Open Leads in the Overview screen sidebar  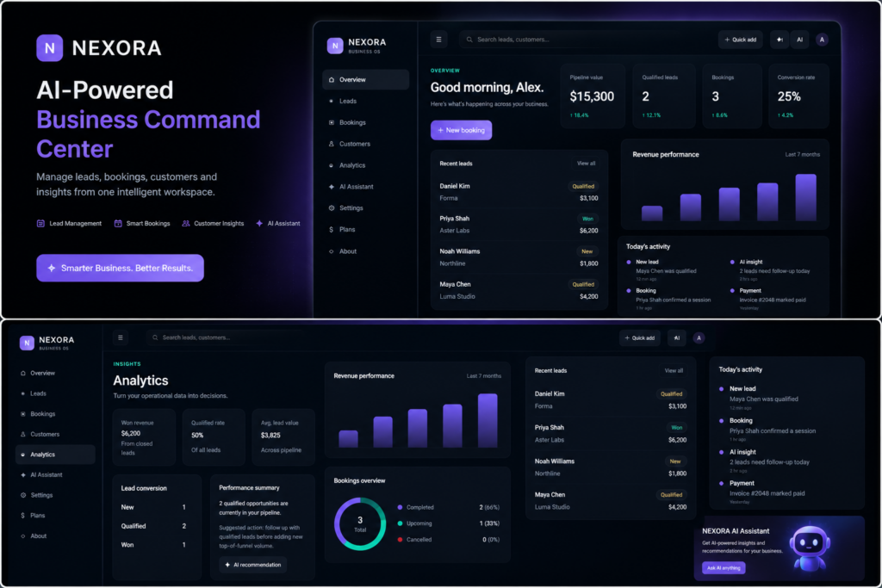pyautogui.click(x=365, y=102)
